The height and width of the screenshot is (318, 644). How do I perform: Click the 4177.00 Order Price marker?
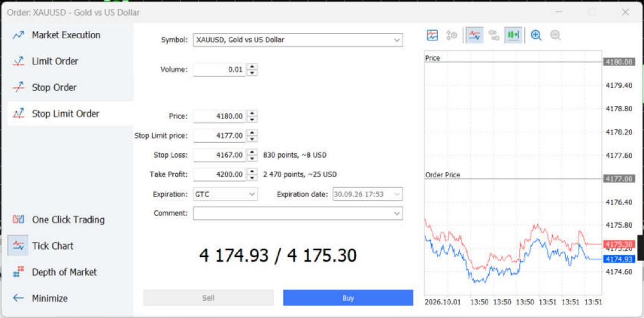(x=619, y=179)
